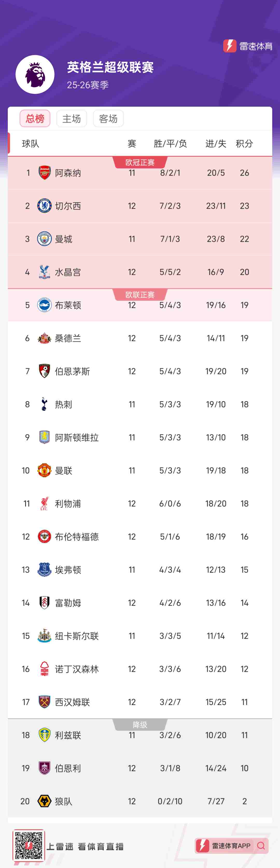280x868 pixels.
Task: Click the Chelsea club badge
Action: 44,206
